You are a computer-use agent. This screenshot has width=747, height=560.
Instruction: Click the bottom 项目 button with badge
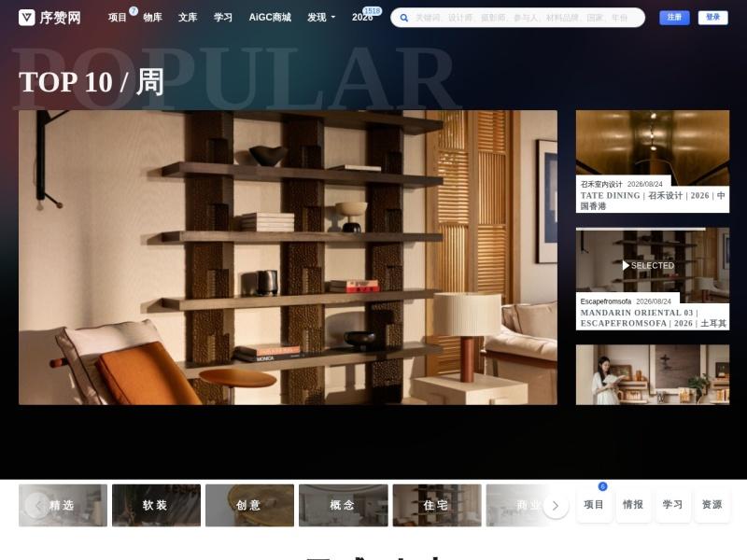594,505
